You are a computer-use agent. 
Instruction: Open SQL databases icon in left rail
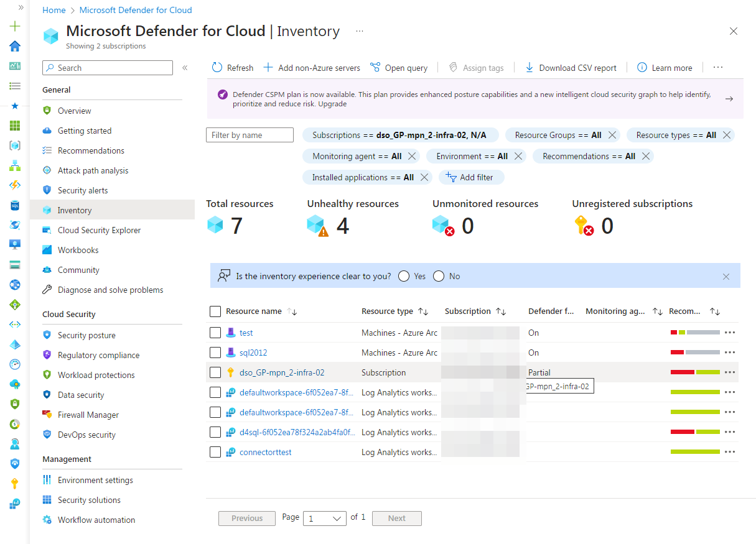(x=15, y=205)
